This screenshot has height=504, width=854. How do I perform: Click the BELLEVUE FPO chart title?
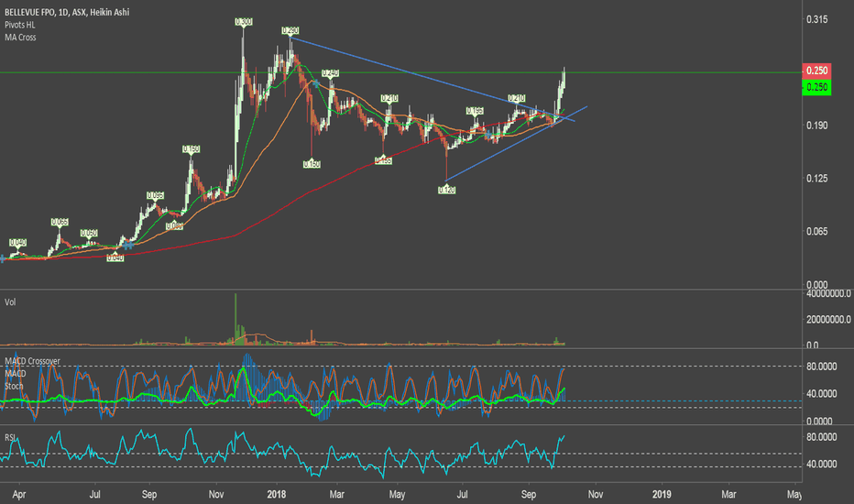coord(67,12)
